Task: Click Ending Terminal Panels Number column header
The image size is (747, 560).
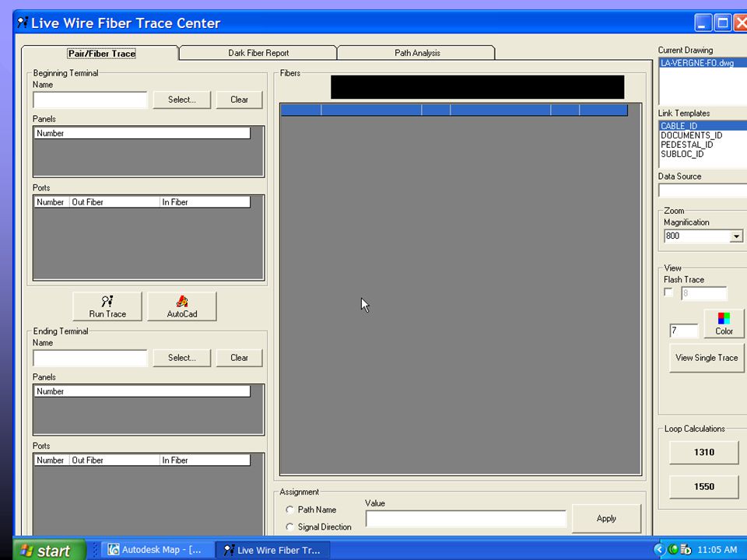Action: (142, 391)
